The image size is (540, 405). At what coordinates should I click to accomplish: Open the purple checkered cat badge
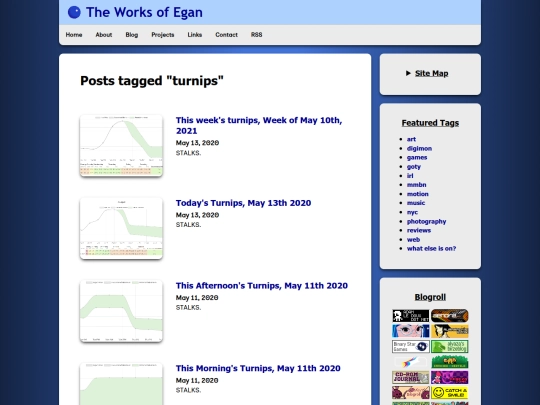click(449, 377)
